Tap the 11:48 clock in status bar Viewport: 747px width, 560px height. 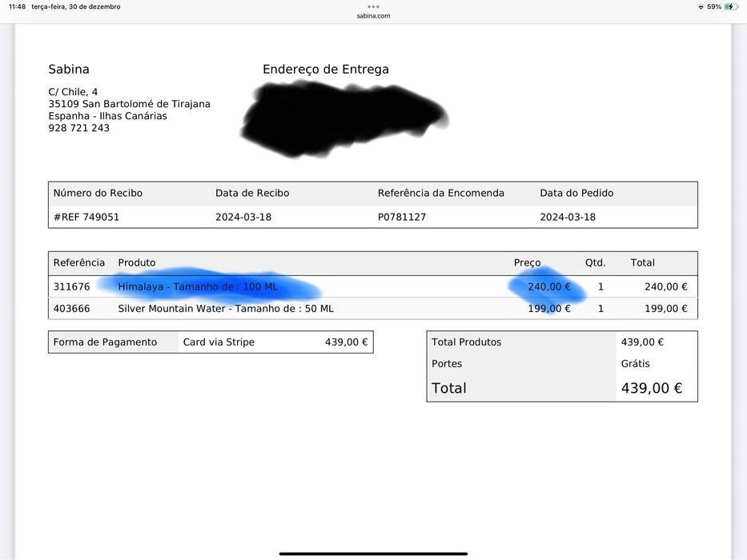pos(17,6)
